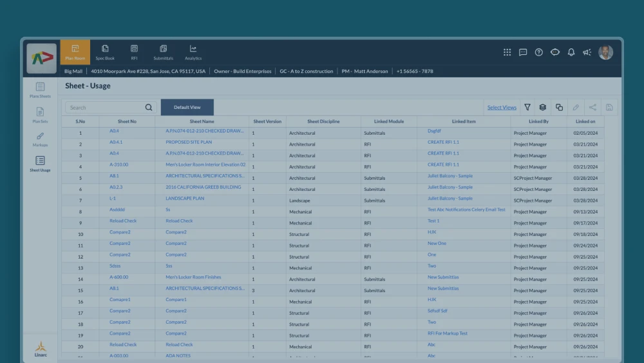Click the 09/13/2024 date cell
Screen dimensions: 644x363
pyautogui.click(x=585, y=211)
